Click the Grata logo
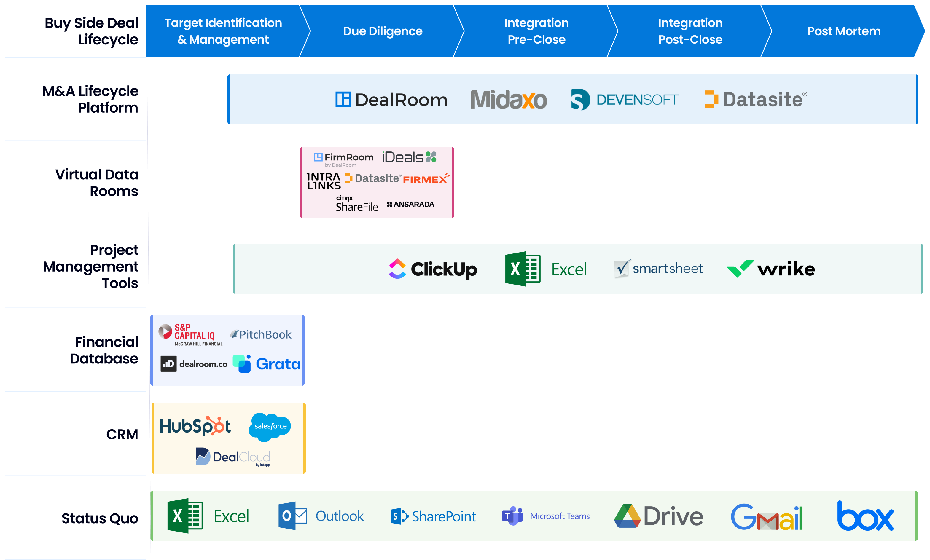Viewport: 930px width, 560px height. pyautogui.click(x=266, y=364)
